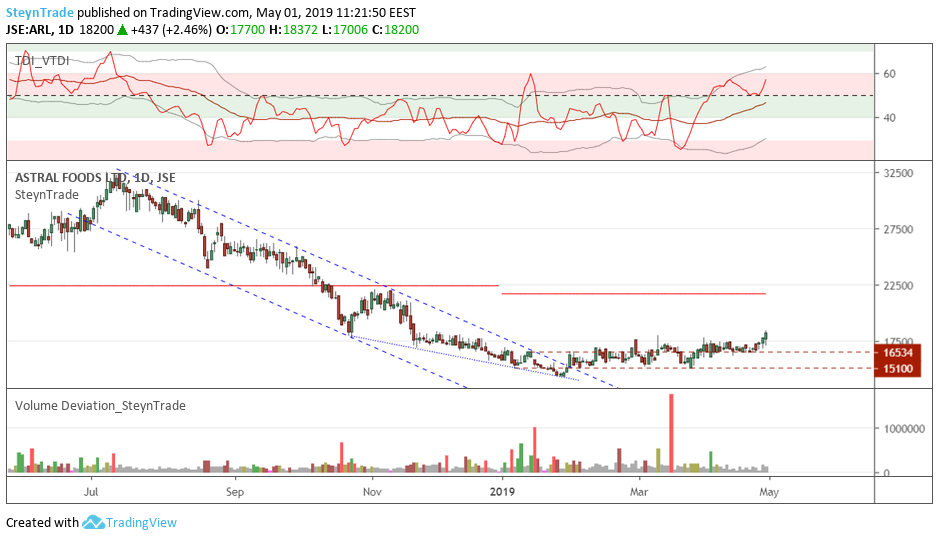Click the tallest red volume bar in March

[x=671, y=433]
